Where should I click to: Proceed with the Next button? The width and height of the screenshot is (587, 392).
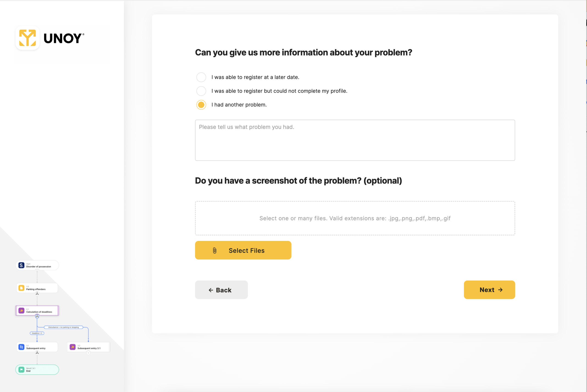pyautogui.click(x=489, y=290)
